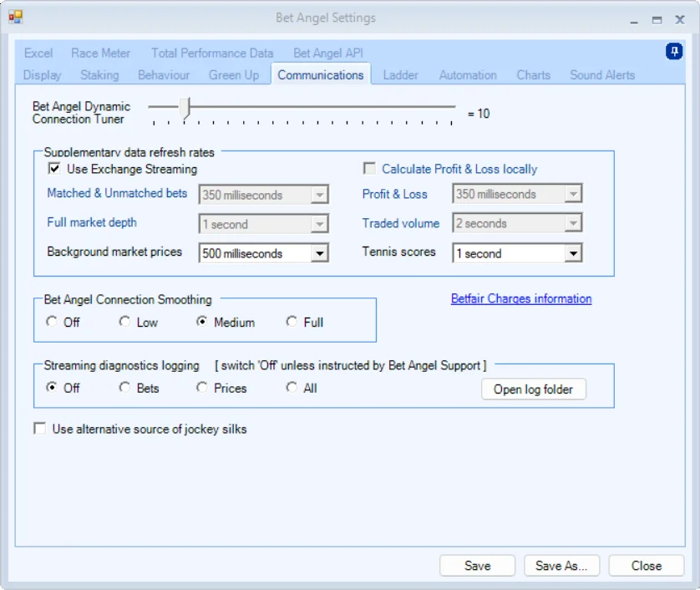Screen dimensions: 700x590
Task: Click the blue pin icon
Action: click(x=673, y=51)
